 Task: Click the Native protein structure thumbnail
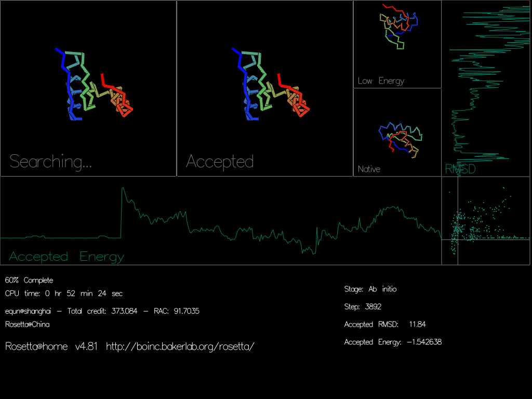401,140
